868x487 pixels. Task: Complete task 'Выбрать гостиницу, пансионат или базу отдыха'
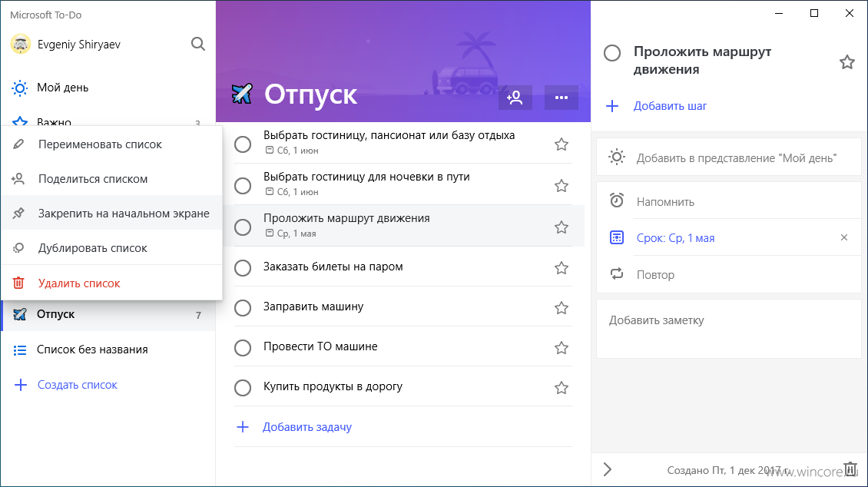pyautogui.click(x=243, y=144)
